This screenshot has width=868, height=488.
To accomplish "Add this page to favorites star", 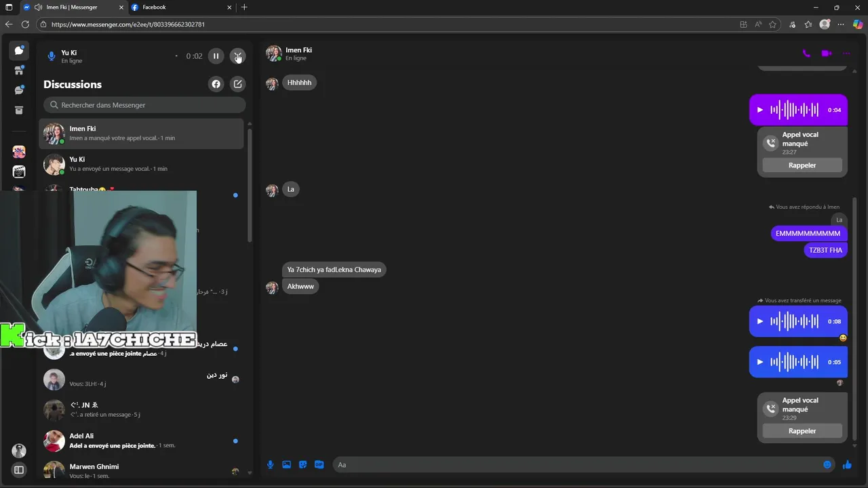I will pyautogui.click(x=772, y=24).
